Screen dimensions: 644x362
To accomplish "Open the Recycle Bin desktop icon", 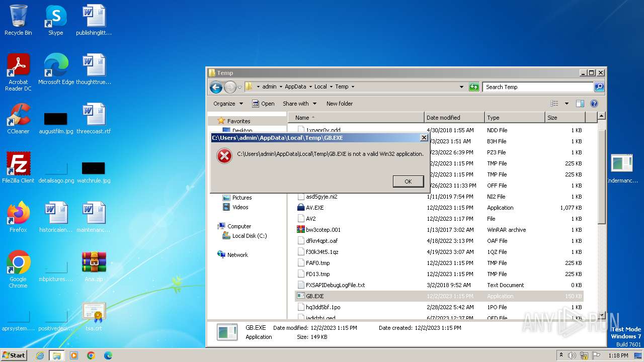I will tap(18, 20).
